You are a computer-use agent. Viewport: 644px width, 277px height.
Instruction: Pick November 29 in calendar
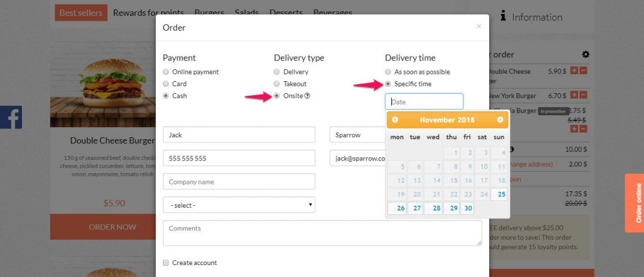(452, 208)
